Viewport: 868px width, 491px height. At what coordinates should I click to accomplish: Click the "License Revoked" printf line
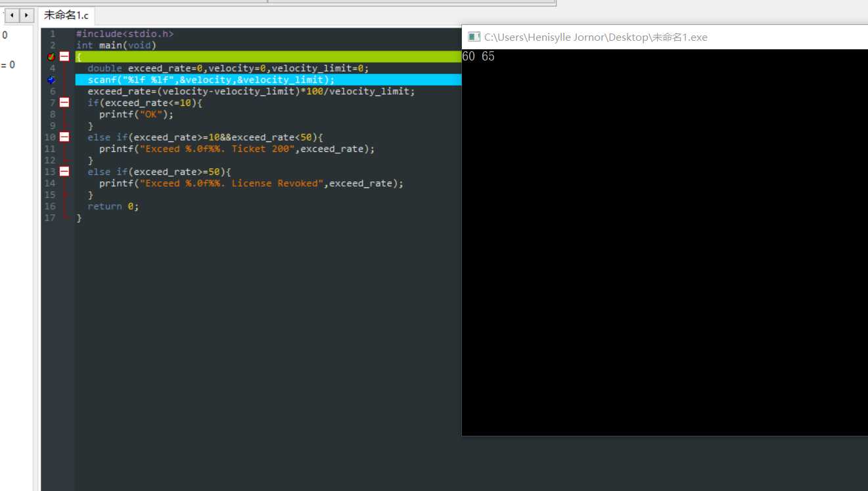251,183
